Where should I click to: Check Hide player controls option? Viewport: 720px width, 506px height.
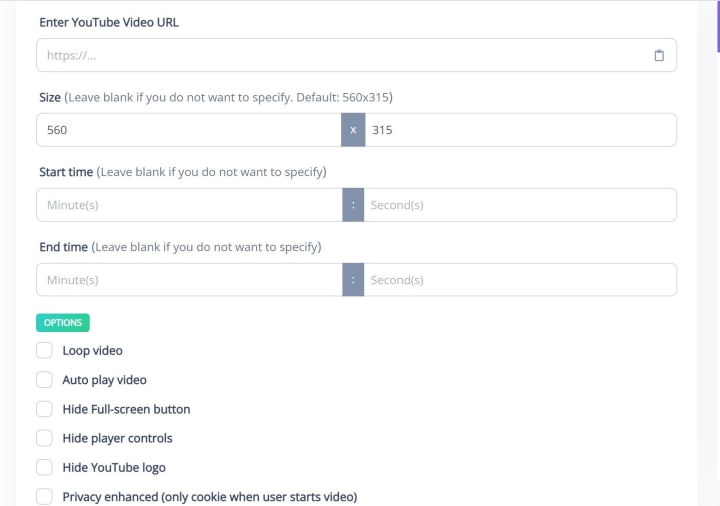click(x=44, y=438)
